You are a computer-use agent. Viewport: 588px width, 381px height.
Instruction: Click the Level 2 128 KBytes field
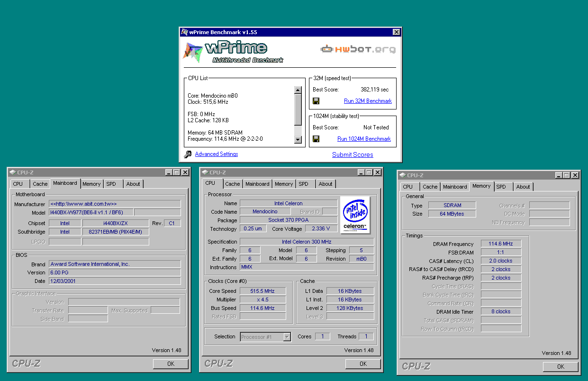pos(350,308)
